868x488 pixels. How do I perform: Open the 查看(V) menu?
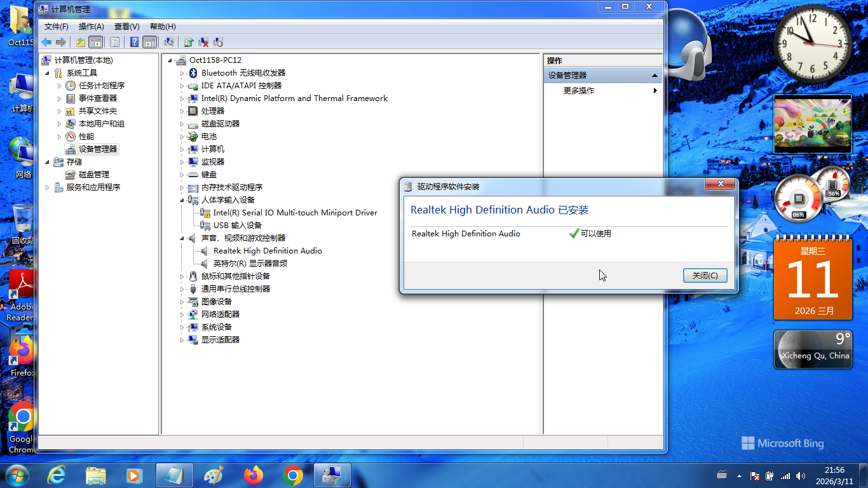pos(126,26)
